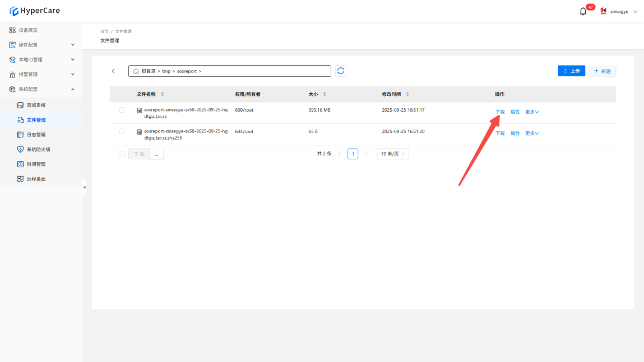Expand 更多 menu for the tar.xz file
Screen dimensions: 644x362
532,112
